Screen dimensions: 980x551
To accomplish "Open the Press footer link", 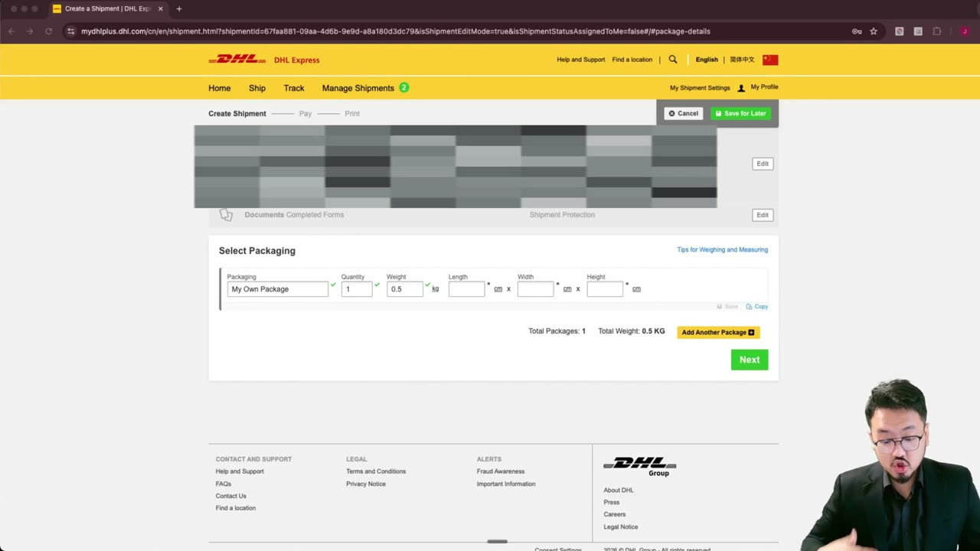I will click(x=612, y=502).
